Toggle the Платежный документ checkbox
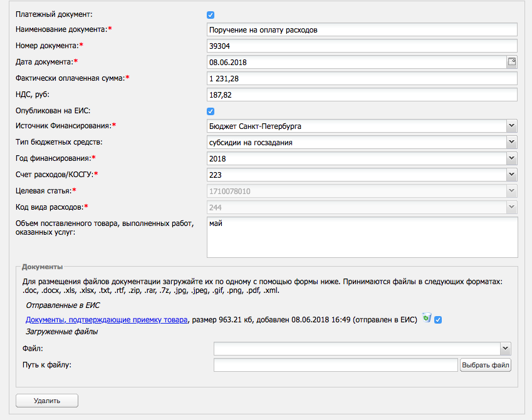Viewport: 532px width, 420px height. point(211,14)
